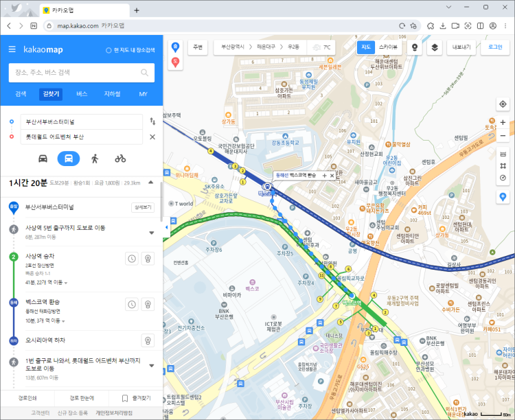Close the 벡스코역 환승 map tooltip
Image resolution: width=515 pixels, height=420 pixels.
click(332, 176)
